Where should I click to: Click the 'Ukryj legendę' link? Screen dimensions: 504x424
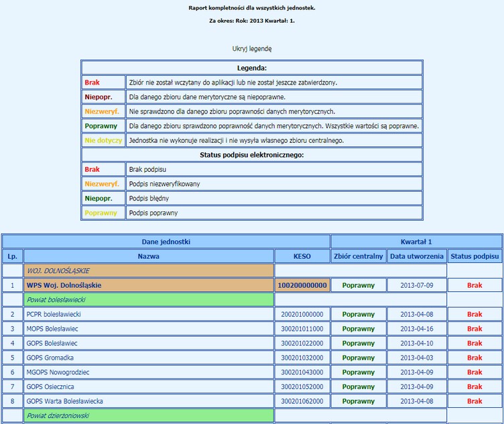pyautogui.click(x=251, y=48)
